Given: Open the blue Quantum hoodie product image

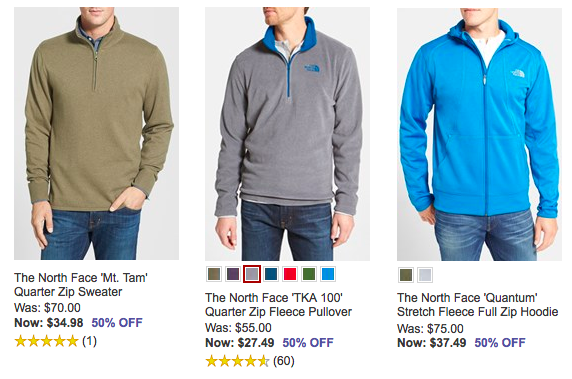Looking at the screenshot, I should click(479, 134).
